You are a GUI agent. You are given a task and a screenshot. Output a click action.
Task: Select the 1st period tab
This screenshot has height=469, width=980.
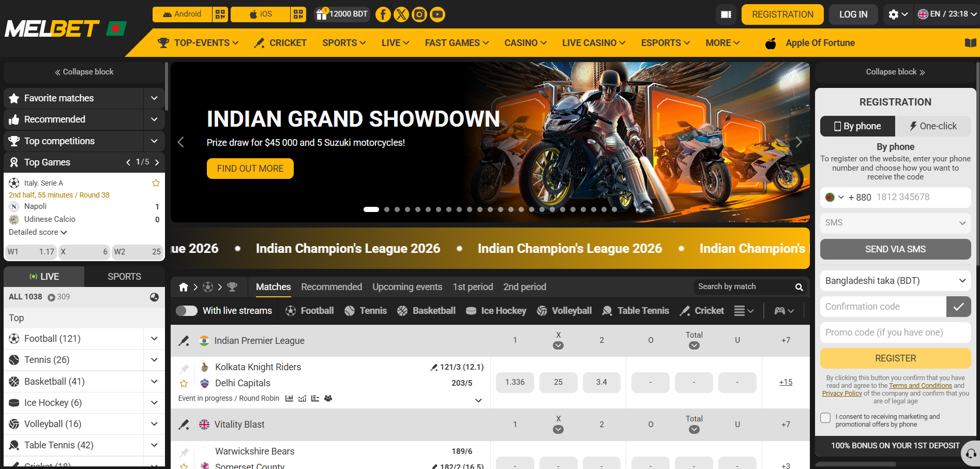click(x=473, y=287)
